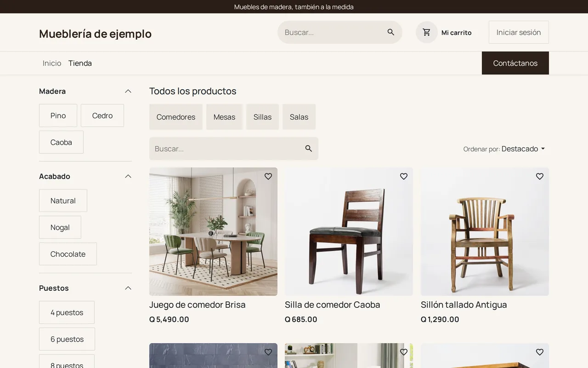The height and width of the screenshot is (368, 588).
Task: Open the Antigua carved armchair image
Action: (485, 231)
